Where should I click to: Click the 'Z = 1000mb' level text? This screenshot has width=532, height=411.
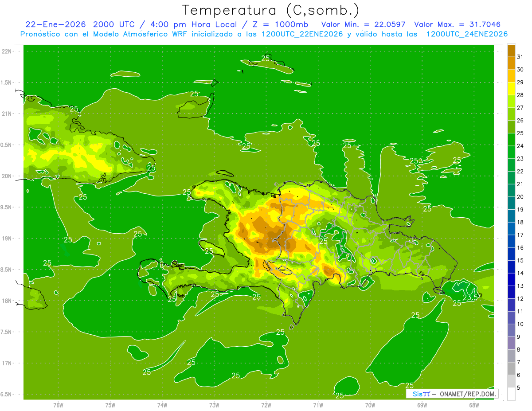pyautogui.click(x=280, y=24)
